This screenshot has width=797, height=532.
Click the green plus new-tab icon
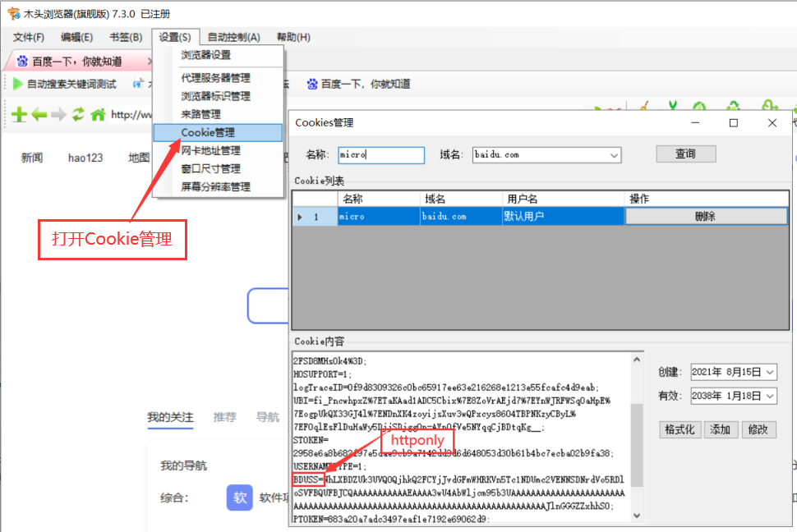click(x=18, y=115)
